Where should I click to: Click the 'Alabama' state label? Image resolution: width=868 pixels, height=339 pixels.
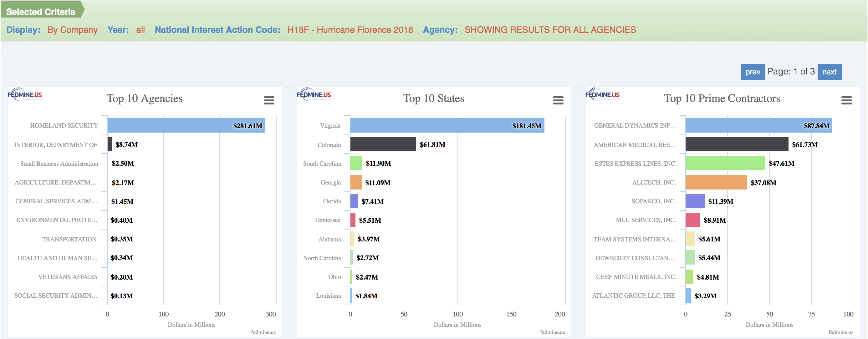pos(329,239)
